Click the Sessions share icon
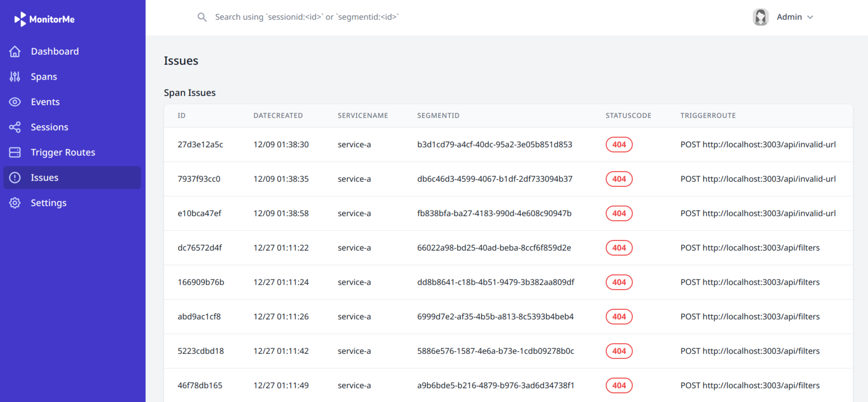This screenshot has height=402, width=868. 15,127
